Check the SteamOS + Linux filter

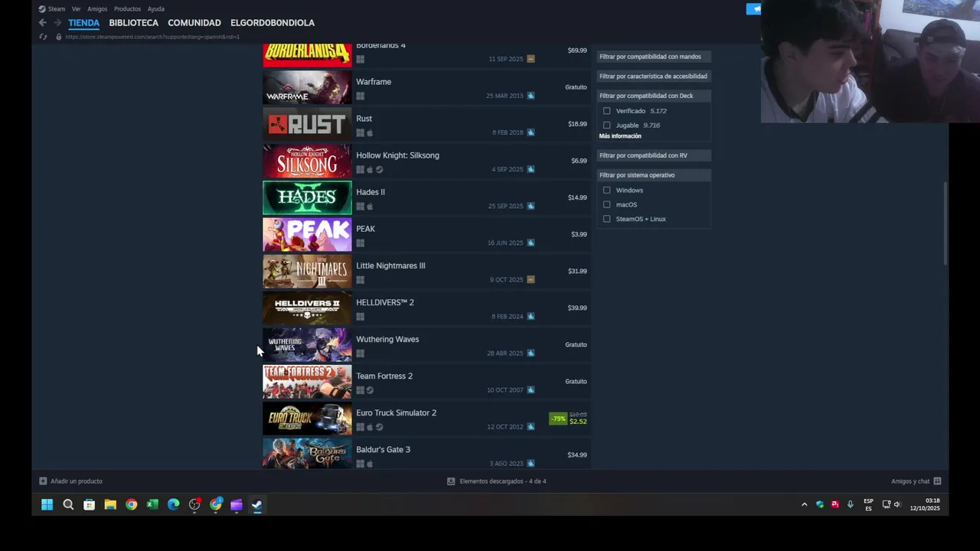click(x=607, y=220)
